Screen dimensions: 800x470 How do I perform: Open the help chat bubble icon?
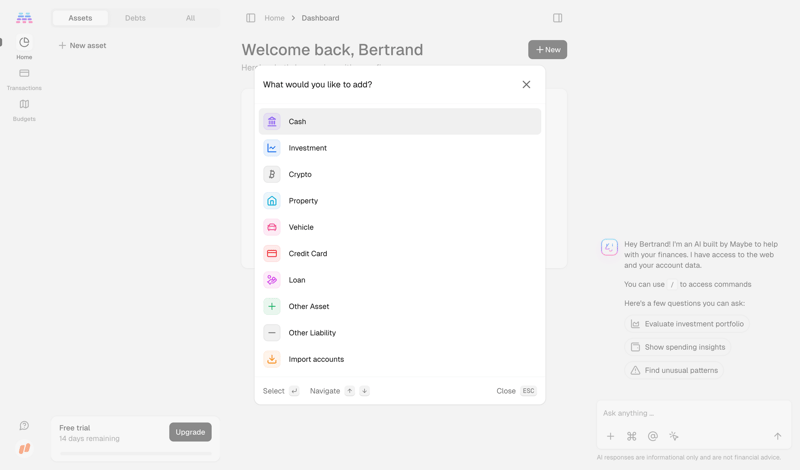[x=24, y=425]
